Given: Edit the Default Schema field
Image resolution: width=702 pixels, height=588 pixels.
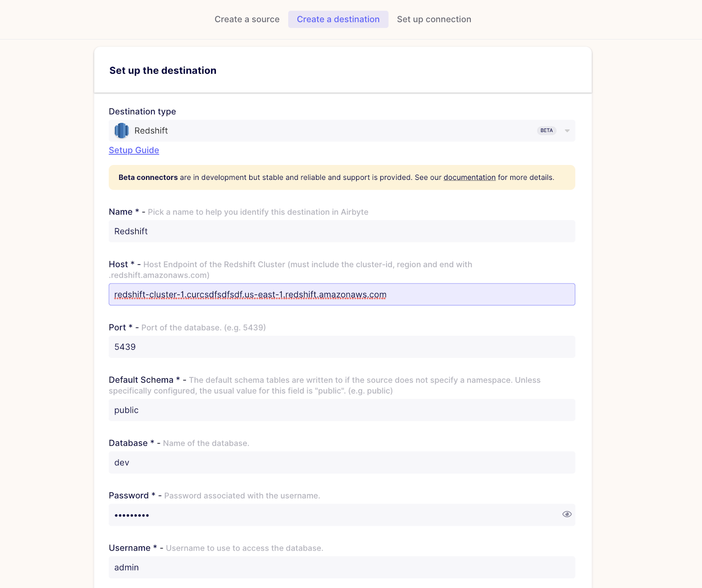Looking at the screenshot, I should 341,410.
